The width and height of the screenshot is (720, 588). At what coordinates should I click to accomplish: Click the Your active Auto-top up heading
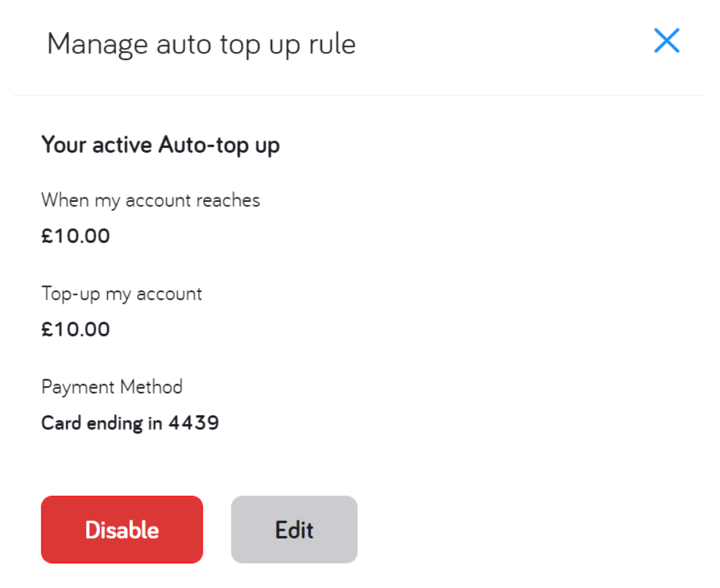coord(161,145)
